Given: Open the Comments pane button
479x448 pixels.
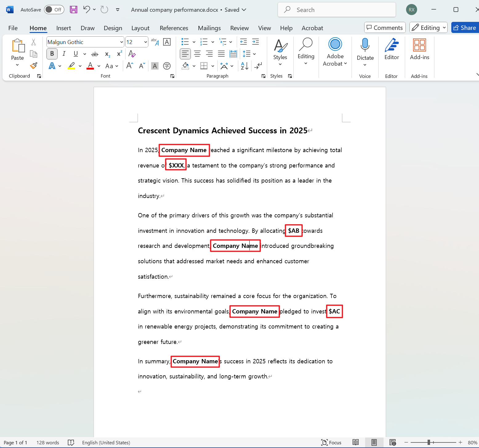Looking at the screenshot, I should [x=385, y=28].
